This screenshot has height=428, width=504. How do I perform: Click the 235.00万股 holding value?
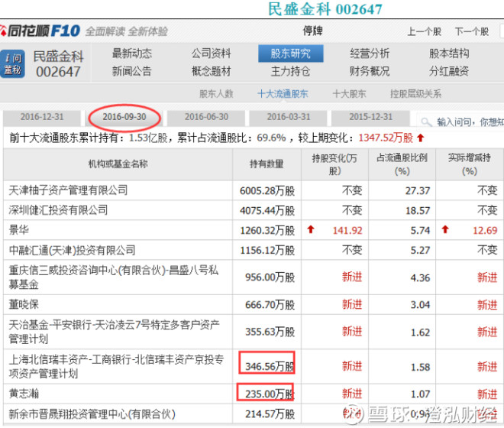point(270,394)
